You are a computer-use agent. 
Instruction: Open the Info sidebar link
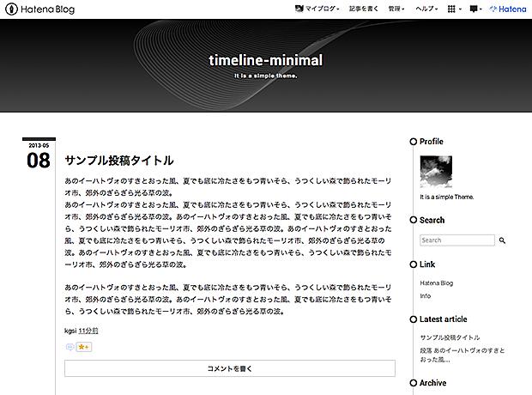tap(425, 296)
